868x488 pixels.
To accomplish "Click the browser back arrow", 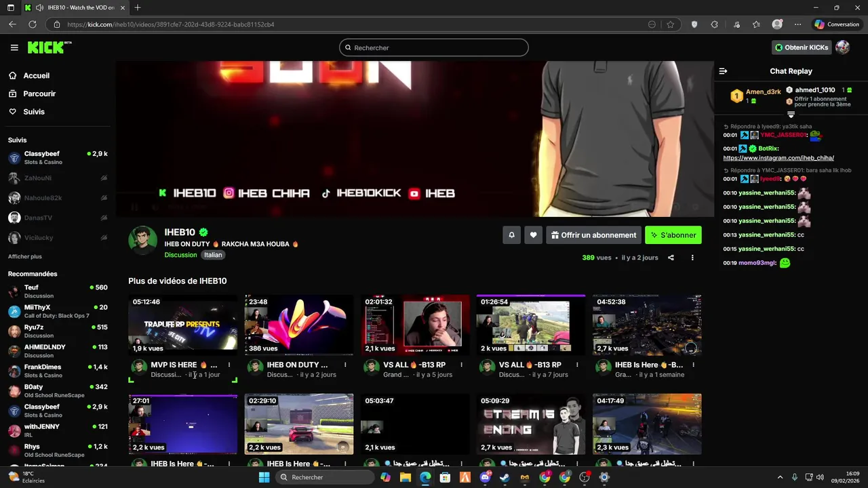I will coord(12,24).
